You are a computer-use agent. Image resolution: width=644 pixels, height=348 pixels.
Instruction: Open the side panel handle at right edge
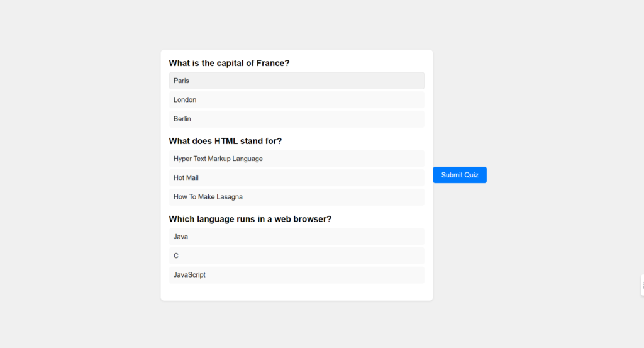[x=642, y=285]
